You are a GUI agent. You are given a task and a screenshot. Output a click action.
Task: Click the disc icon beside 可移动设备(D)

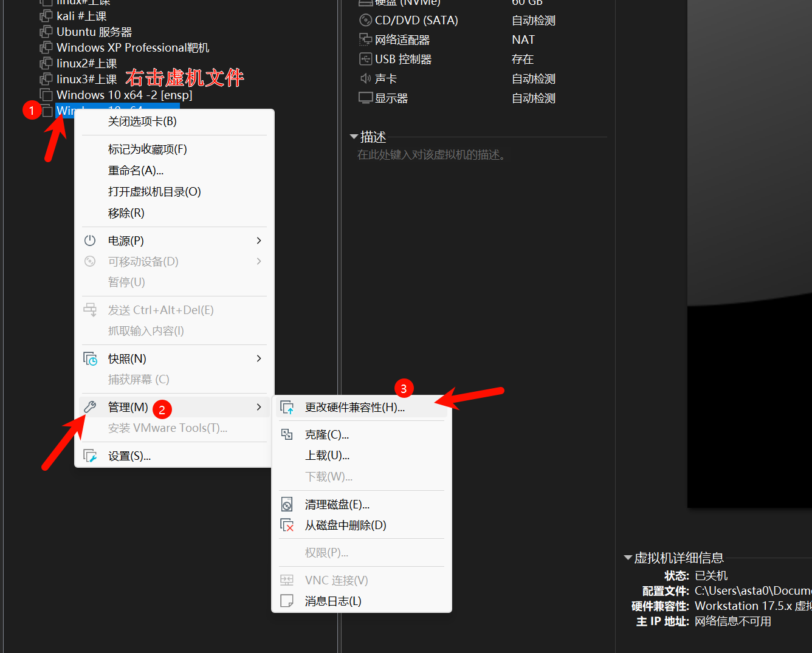(x=90, y=261)
